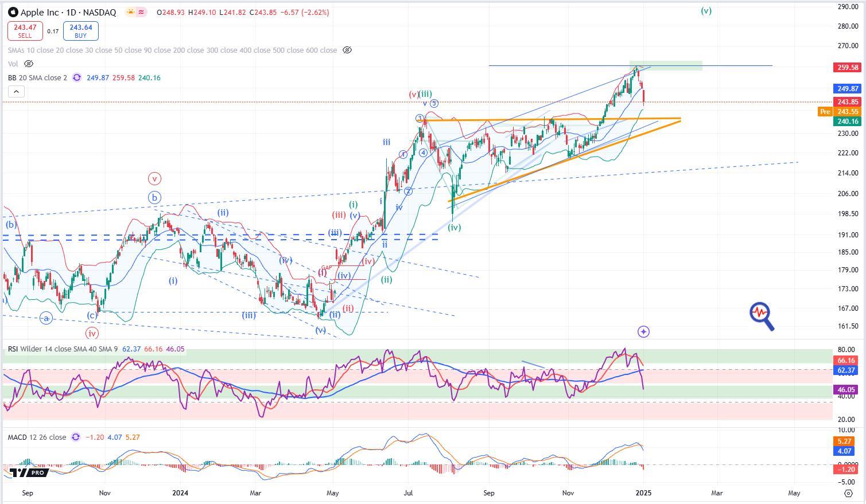Show the hidden SMAs indicator via eye icon
Image resolution: width=866 pixels, height=504 pixels.
click(347, 50)
